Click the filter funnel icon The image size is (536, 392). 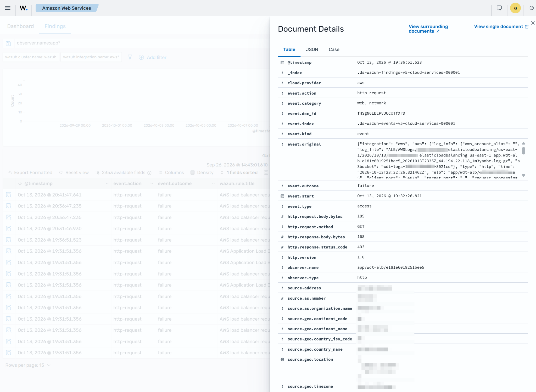coord(130,57)
